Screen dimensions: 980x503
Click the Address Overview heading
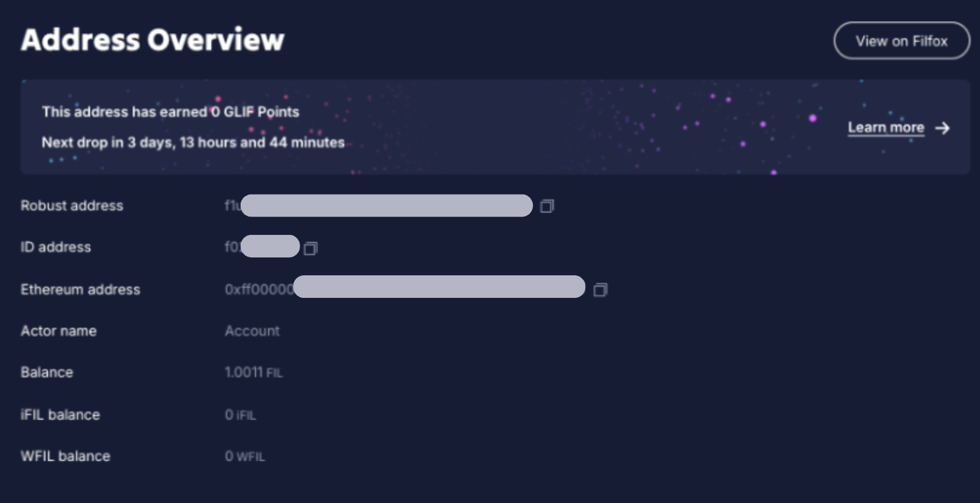[x=153, y=40]
